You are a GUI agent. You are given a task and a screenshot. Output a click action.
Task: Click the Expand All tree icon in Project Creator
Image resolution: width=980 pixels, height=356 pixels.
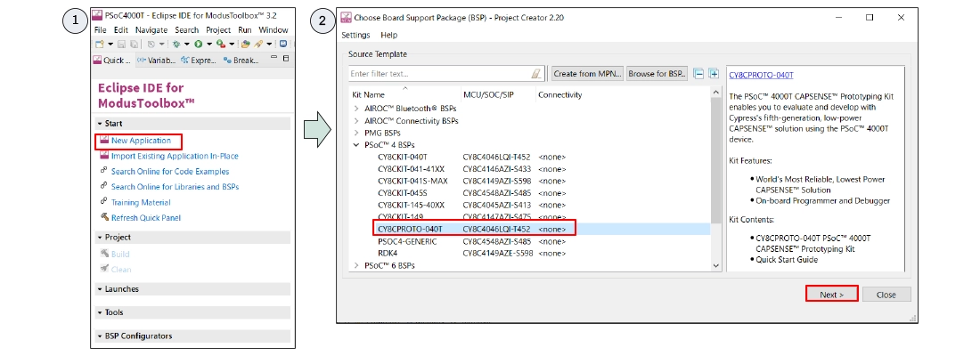click(714, 74)
